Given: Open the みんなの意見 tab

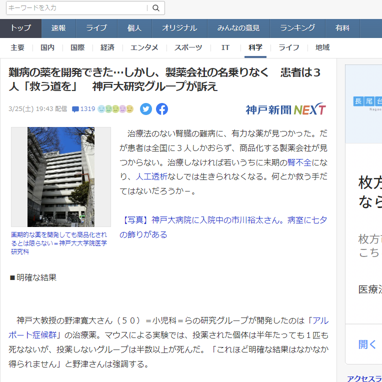Looking at the screenshot, I should pos(238,28).
